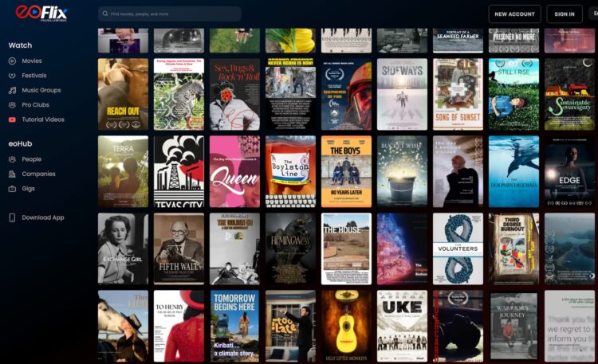The height and width of the screenshot is (364, 598).
Task: Open the To Henry poster
Action: pyautogui.click(x=179, y=327)
